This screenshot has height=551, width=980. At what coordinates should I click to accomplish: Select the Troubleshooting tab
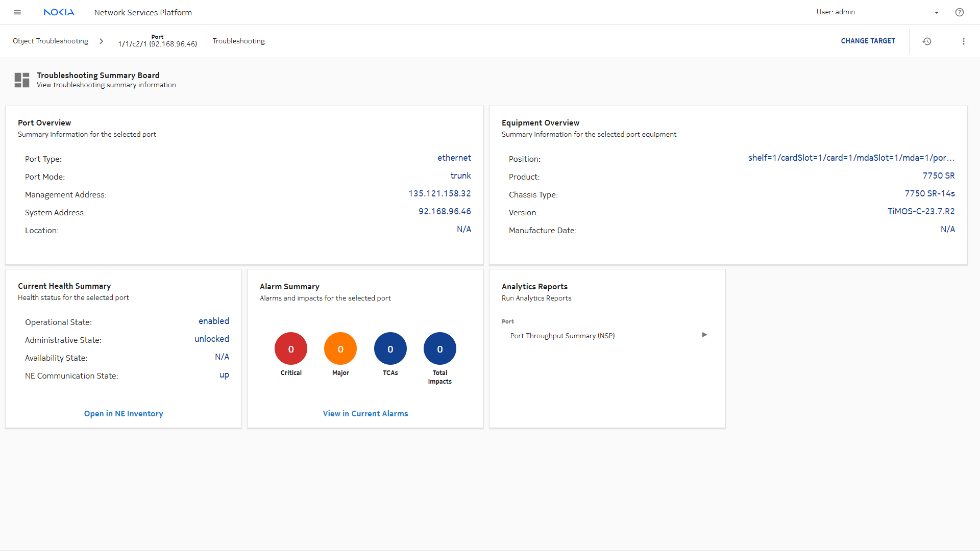[239, 41]
